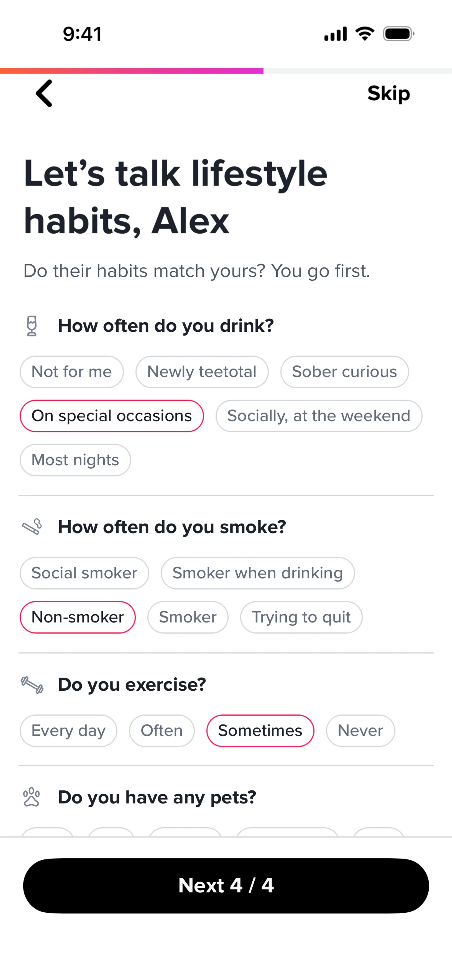Click the paw print pets icon
Screen dimensions: 452x980
pyautogui.click(x=32, y=797)
